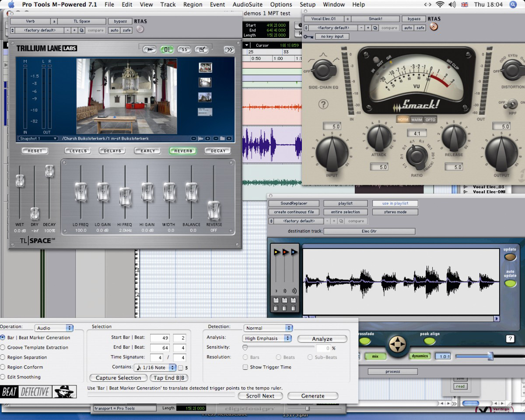Open the Region menu

192,4
